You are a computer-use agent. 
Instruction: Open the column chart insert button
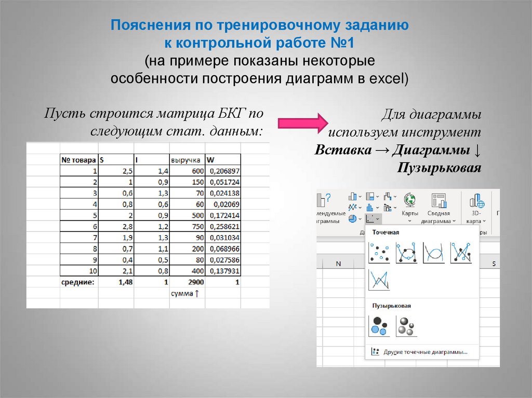[x=353, y=196]
